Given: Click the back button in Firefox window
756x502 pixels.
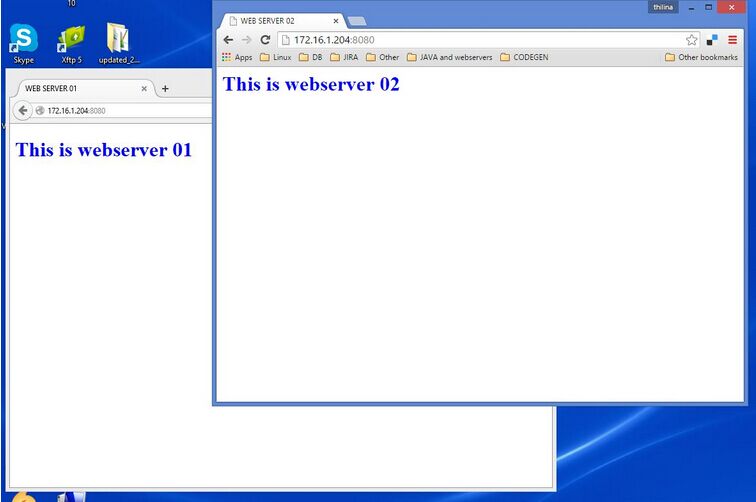Looking at the screenshot, I should (x=23, y=110).
